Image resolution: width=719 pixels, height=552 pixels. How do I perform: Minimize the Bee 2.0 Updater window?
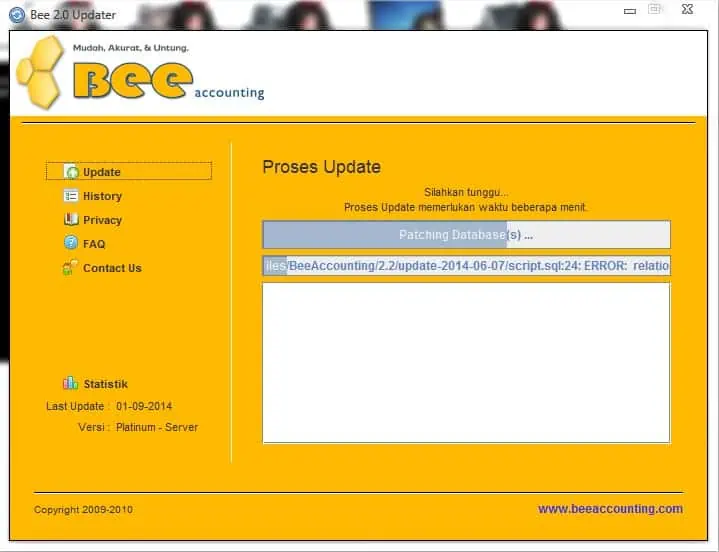pyautogui.click(x=630, y=11)
